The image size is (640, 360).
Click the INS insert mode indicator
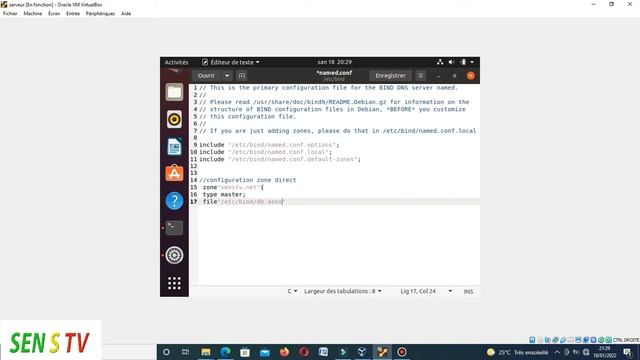tap(468, 291)
